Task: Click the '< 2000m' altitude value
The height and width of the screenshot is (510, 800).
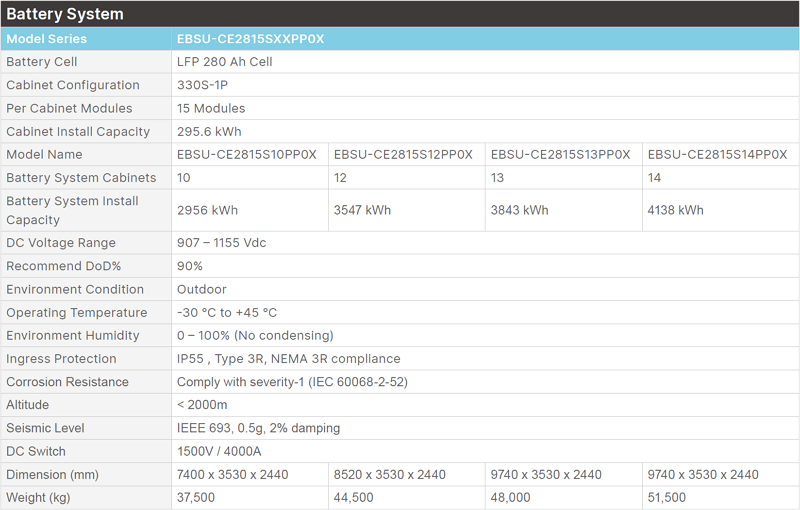Action: coord(202,405)
